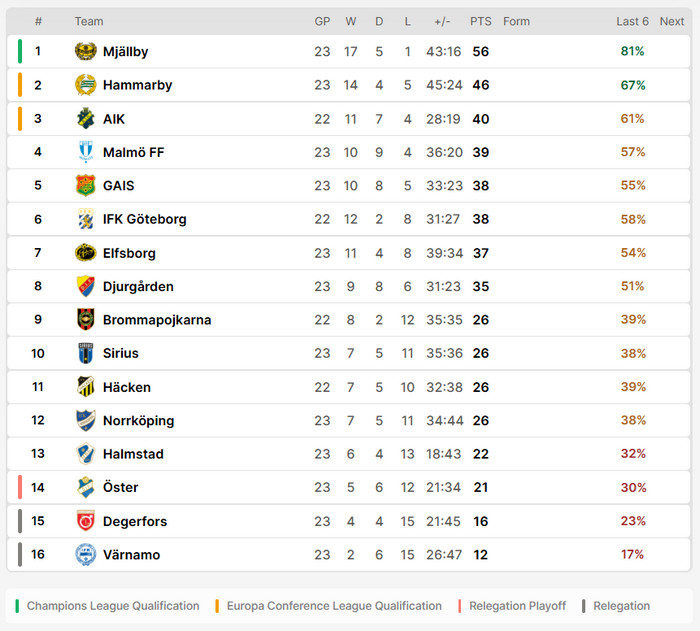Sort standings by Last 6 column
Screen dimensions: 700x631
[632, 21]
